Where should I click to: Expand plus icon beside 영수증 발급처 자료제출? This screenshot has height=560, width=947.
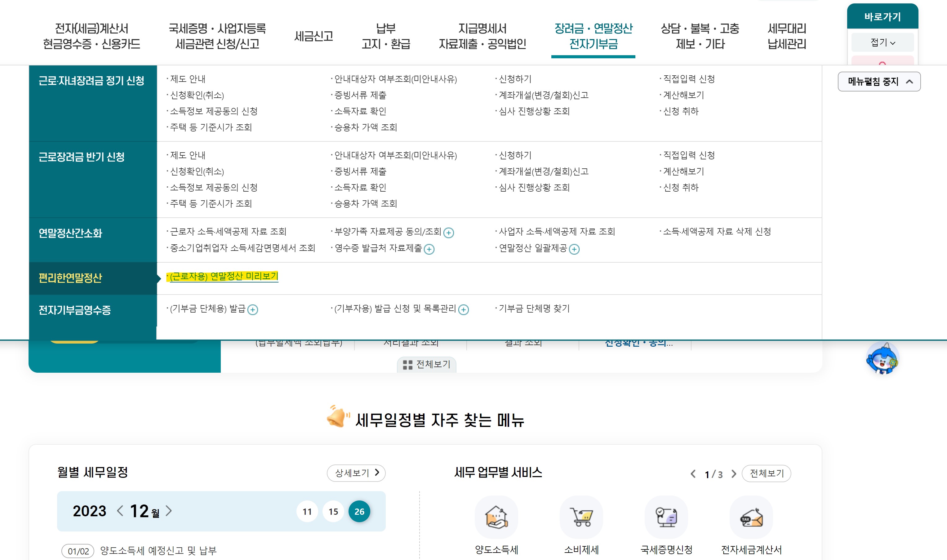coord(429,249)
